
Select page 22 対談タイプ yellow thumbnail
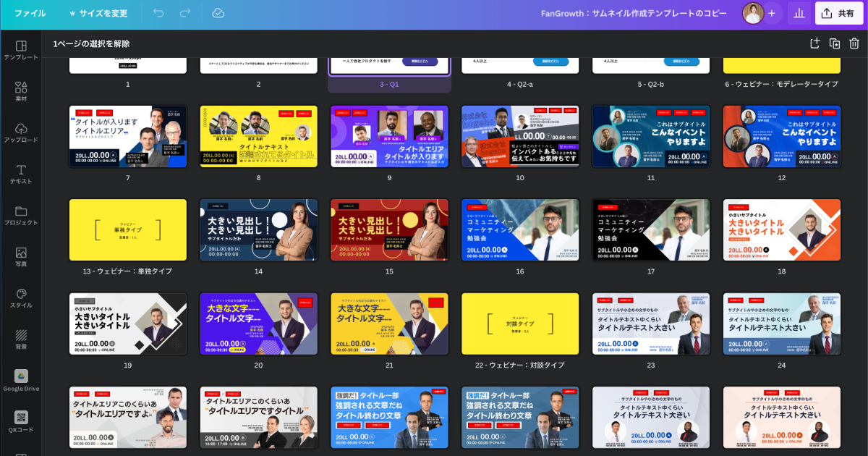pyautogui.click(x=520, y=324)
